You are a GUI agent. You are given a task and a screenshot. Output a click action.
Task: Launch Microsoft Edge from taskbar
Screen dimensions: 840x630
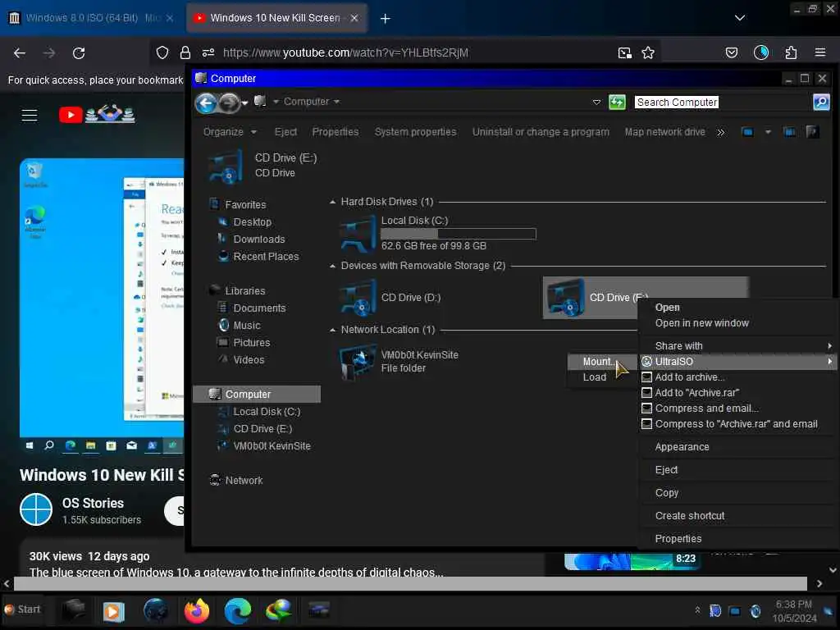pos(237,610)
